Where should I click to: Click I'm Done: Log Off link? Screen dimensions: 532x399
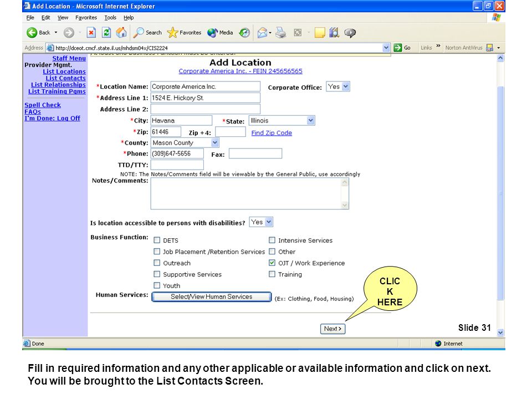tap(52, 118)
